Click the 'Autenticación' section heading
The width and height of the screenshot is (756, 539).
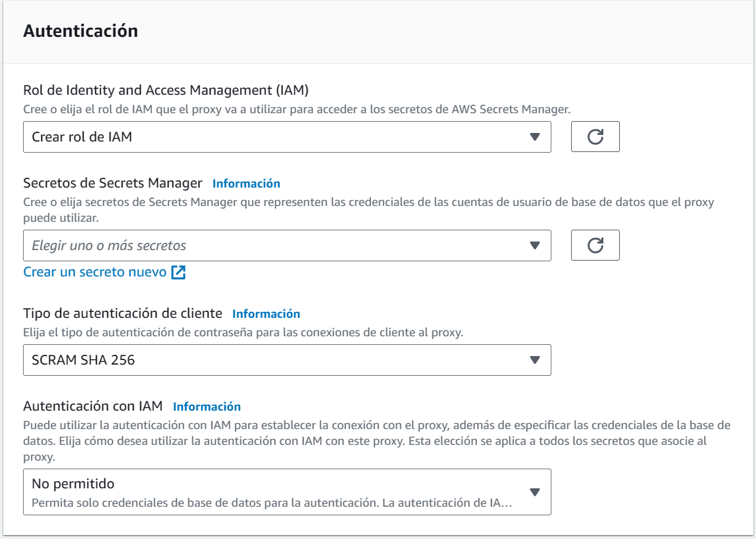tap(80, 31)
